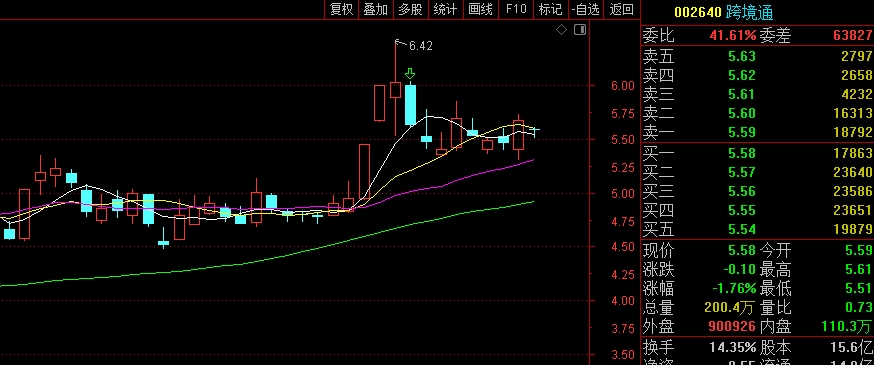The height and width of the screenshot is (365, 874).
Task: Click the 现价 value 5.58
Action: 741,250
